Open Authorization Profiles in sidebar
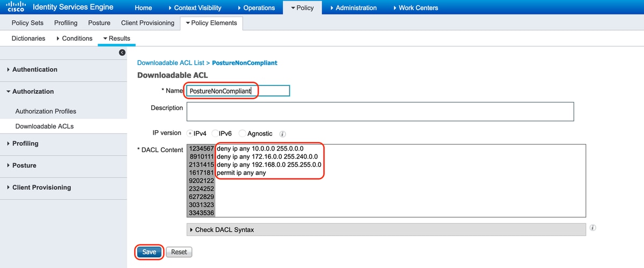 [46, 111]
